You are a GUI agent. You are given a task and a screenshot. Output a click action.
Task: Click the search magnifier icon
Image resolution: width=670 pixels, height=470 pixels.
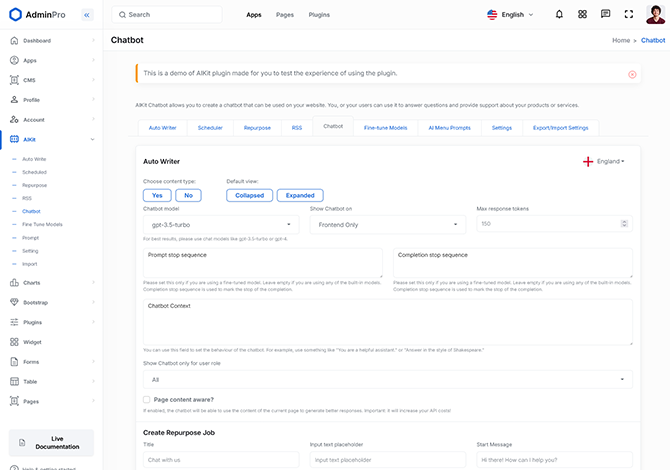click(122, 15)
